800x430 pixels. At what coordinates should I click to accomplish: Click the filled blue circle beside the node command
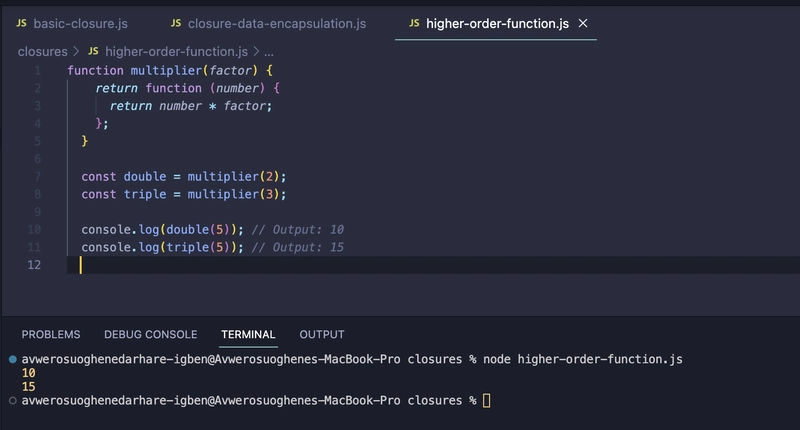[x=12, y=359]
